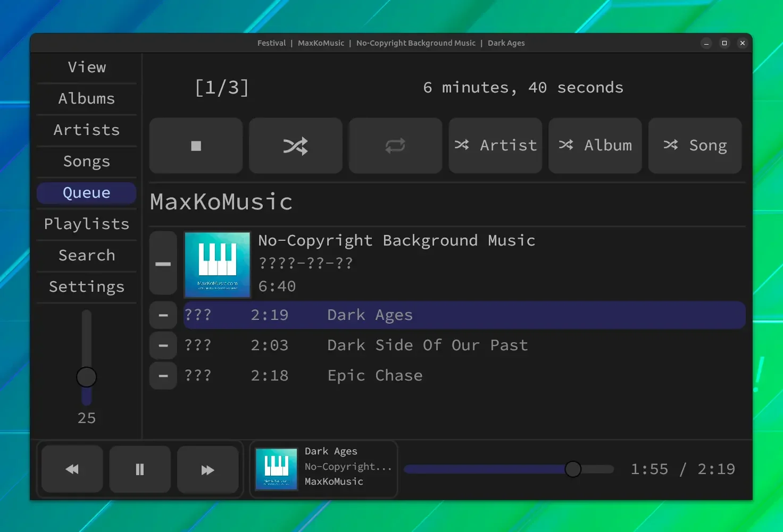Click the No-Copyright Background Music album title

click(x=397, y=241)
